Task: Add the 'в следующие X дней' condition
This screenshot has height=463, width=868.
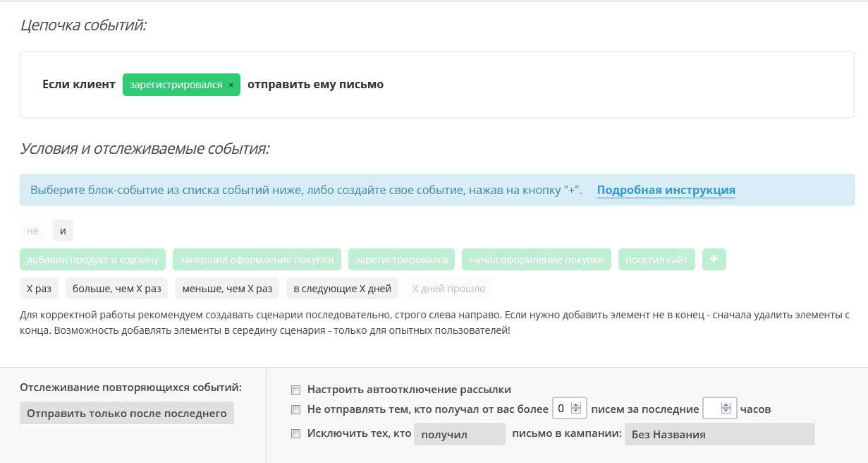Action: pyautogui.click(x=342, y=289)
